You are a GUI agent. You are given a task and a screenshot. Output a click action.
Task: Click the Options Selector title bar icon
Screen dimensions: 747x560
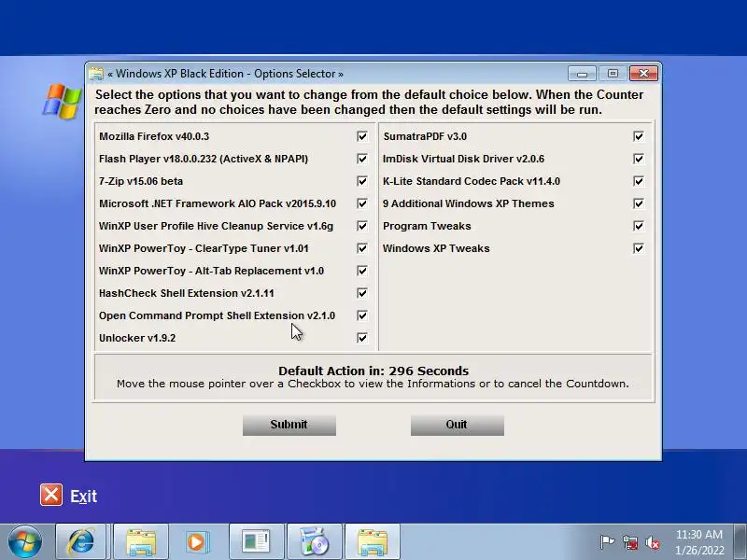pyautogui.click(x=96, y=74)
